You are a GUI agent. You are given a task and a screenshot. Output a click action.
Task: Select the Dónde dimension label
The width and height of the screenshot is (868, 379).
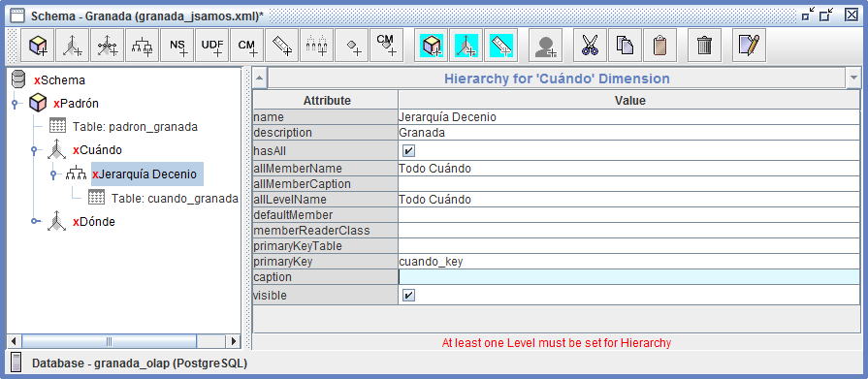(94, 222)
